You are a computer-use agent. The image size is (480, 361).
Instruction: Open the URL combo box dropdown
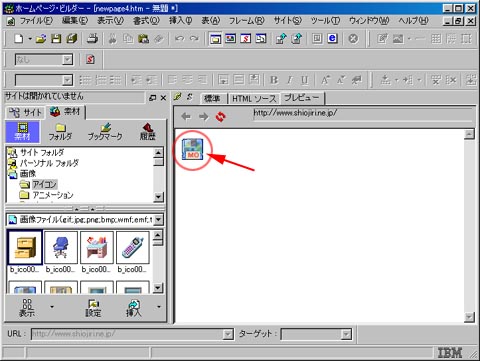(228, 334)
